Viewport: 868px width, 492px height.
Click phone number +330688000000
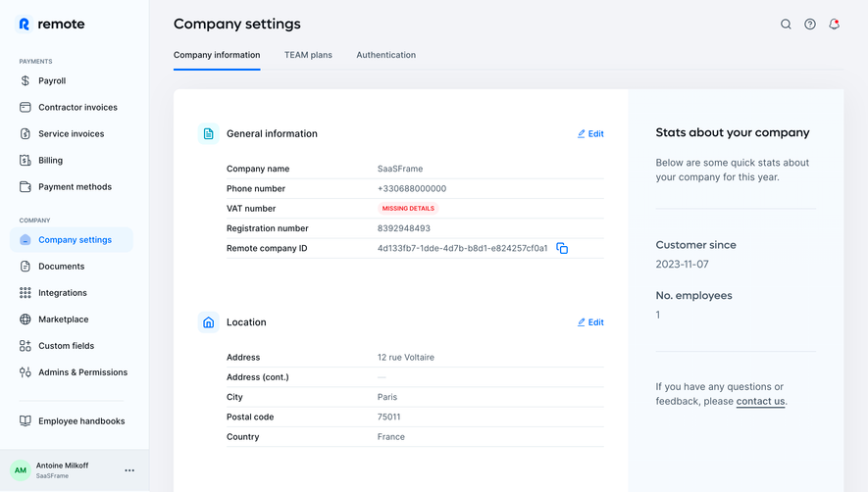click(x=412, y=189)
